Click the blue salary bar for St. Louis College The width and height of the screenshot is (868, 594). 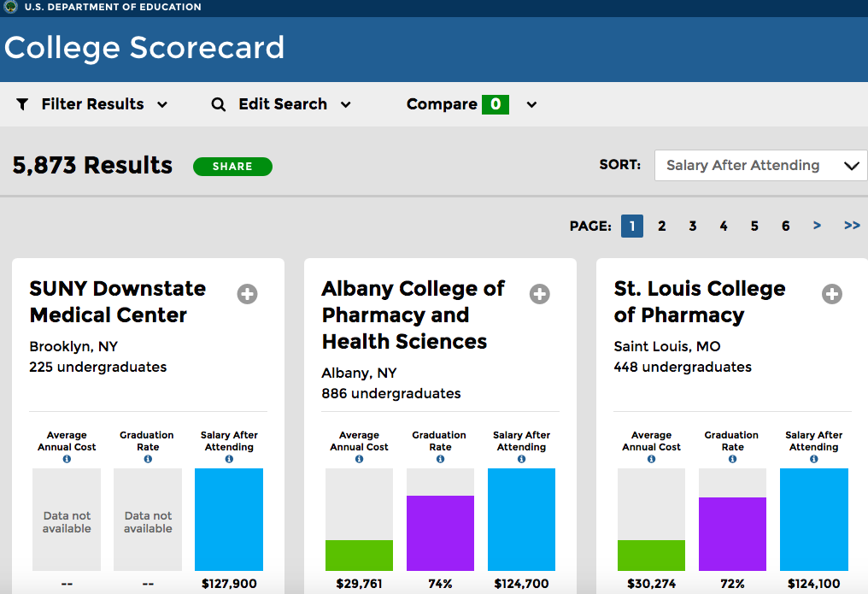coord(813,520)
